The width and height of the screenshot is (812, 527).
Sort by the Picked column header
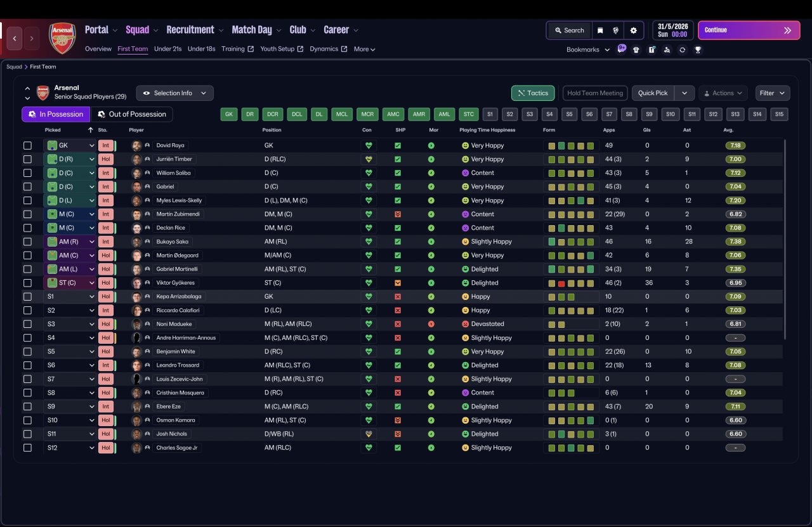pyautogui.click(x=53, y=130)
